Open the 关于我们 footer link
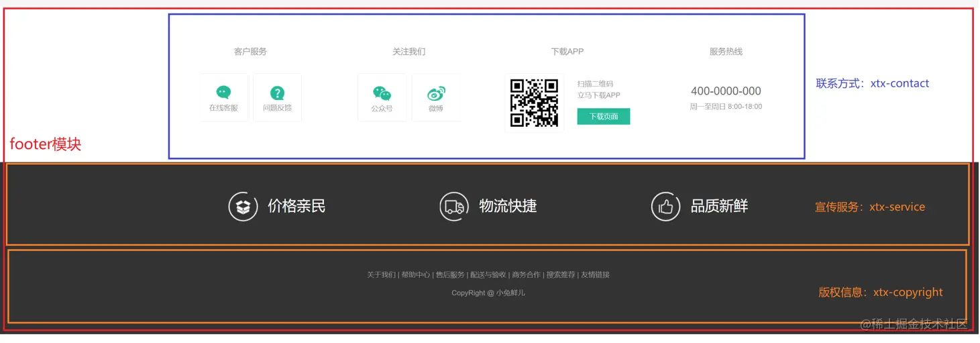The height and width of the screenshot is (343, 980). 381,275
